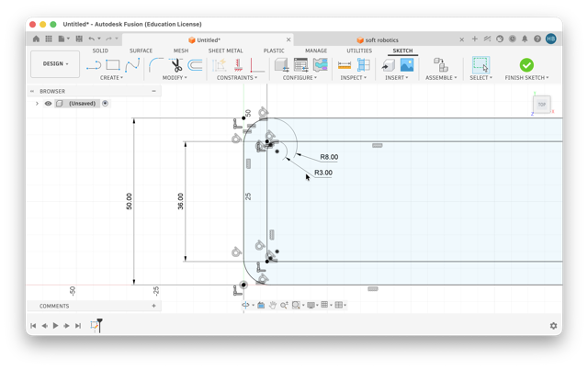
Task: Expand the Unsaved component tree node
Action: [x=37, y=104]
